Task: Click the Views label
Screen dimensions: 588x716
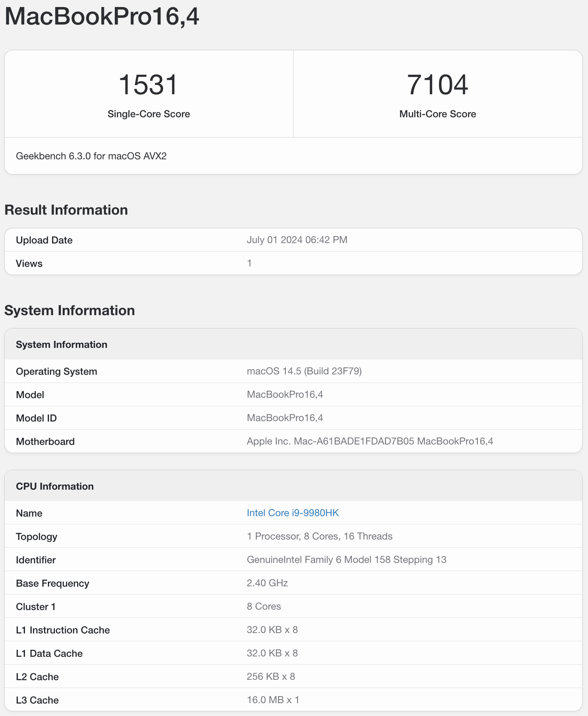Action: [x=29, y=264]
